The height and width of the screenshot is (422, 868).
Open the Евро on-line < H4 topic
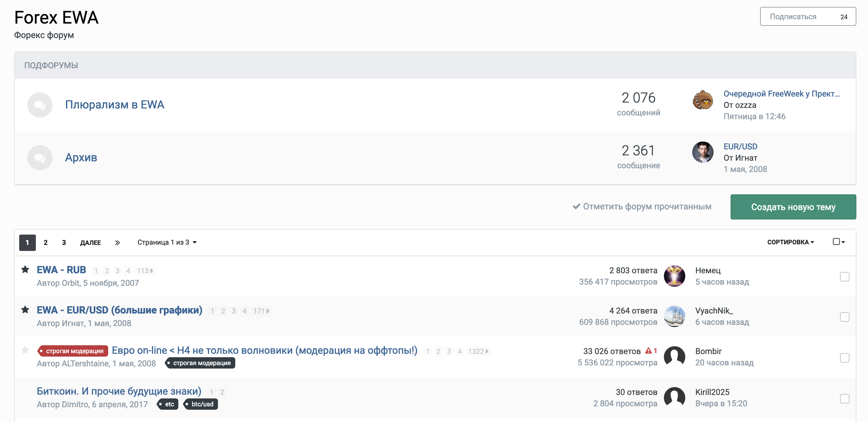264,351
